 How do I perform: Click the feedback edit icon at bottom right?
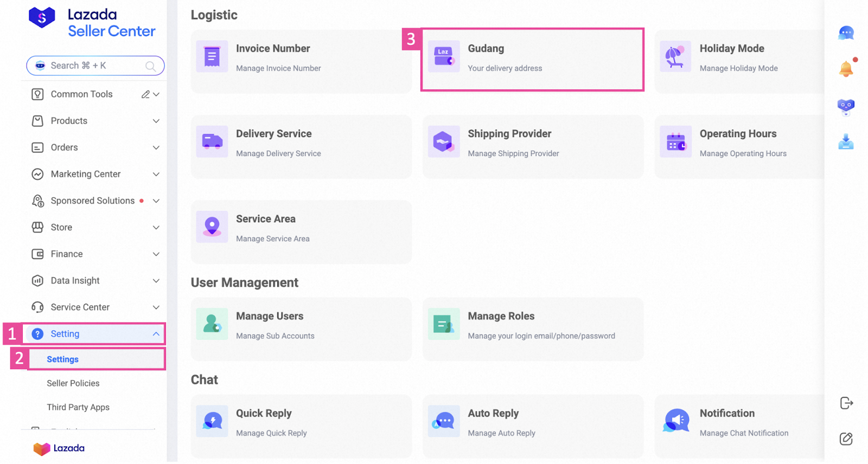coord(846,439)
